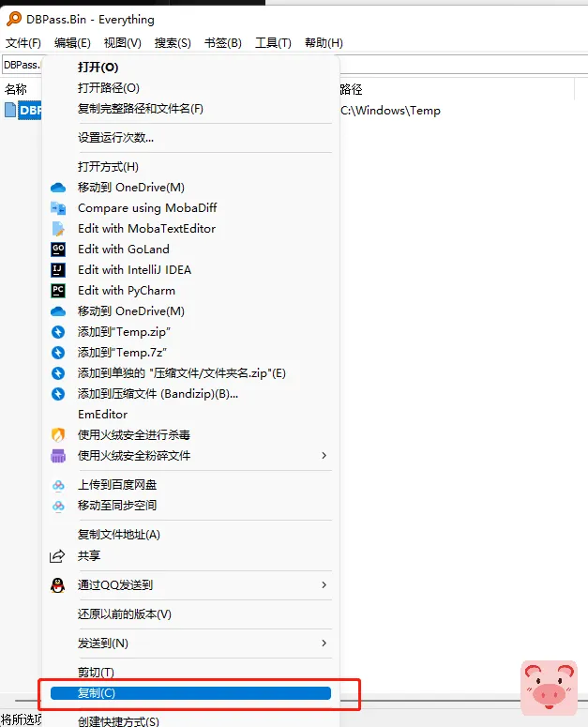Click the IntelliJ IDEA IJ icon
Screen dimensions: 588x727
(58, 270)
